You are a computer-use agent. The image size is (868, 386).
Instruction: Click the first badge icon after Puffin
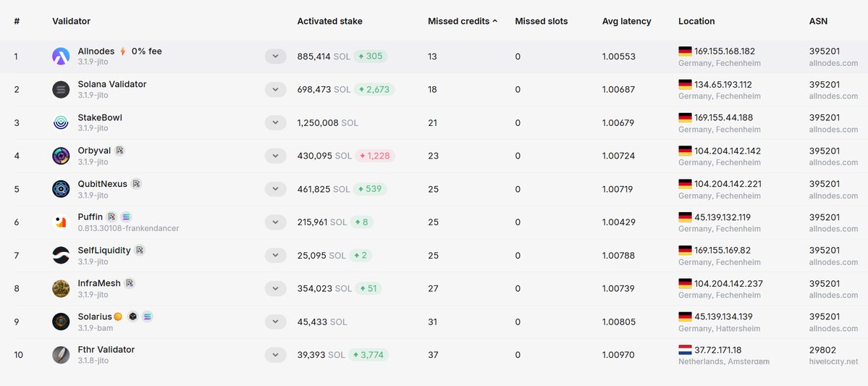111,217
